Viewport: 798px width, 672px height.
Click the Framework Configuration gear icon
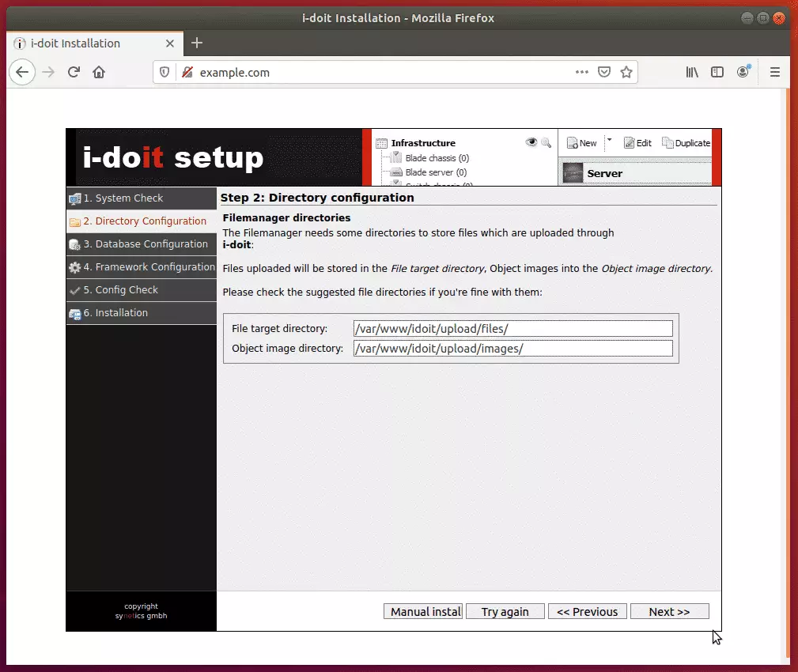coord(75,267)
